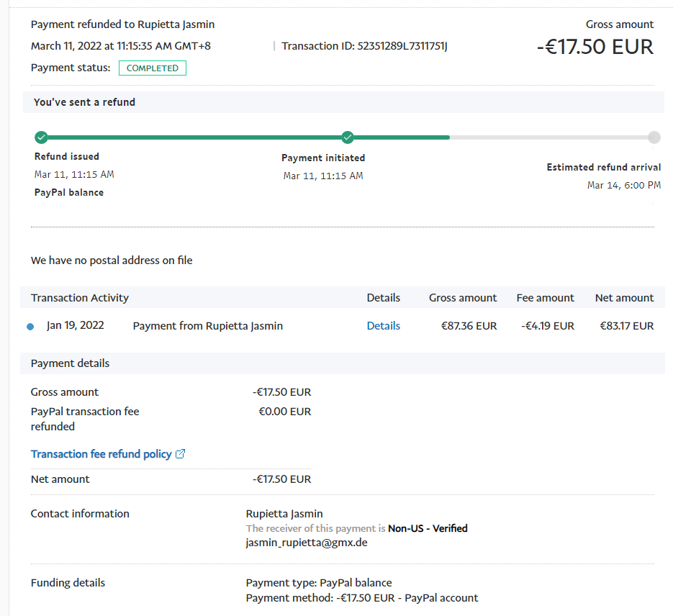
Task: Click the €83.17 EUR net amount value
Action: tap(626, 326)
